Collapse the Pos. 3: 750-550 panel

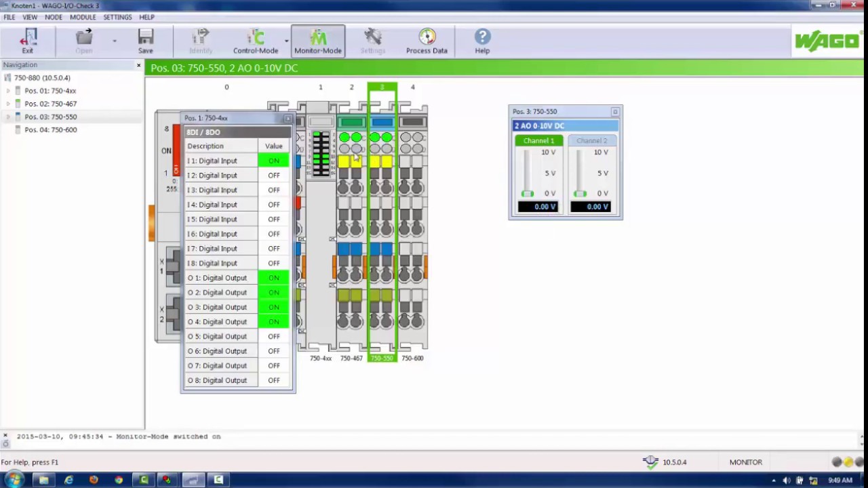[615, 112]
